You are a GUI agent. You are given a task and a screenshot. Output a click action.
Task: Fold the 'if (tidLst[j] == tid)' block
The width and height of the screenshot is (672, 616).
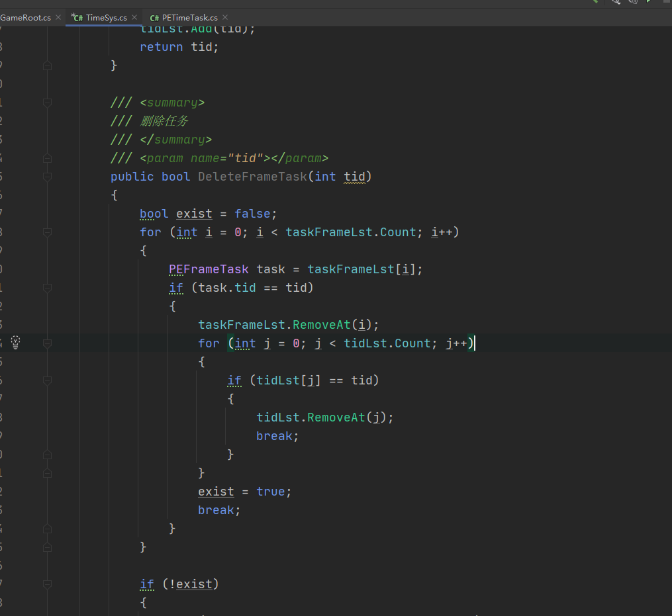point(48,380)
